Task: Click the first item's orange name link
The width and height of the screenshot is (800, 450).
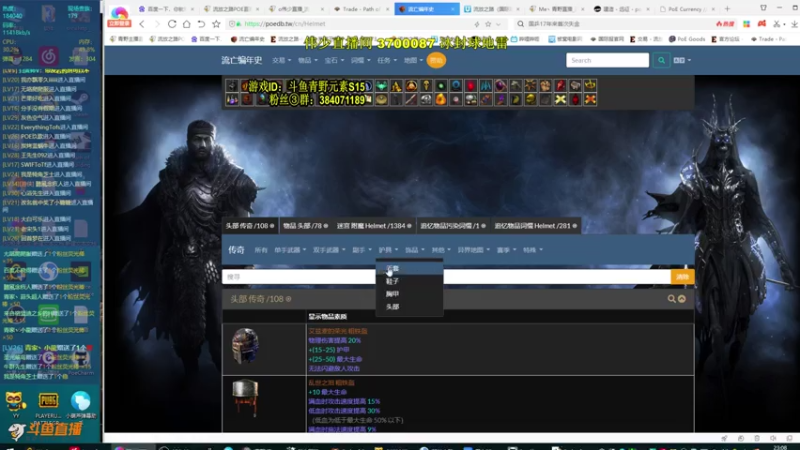Action: [x=337, y=331]
